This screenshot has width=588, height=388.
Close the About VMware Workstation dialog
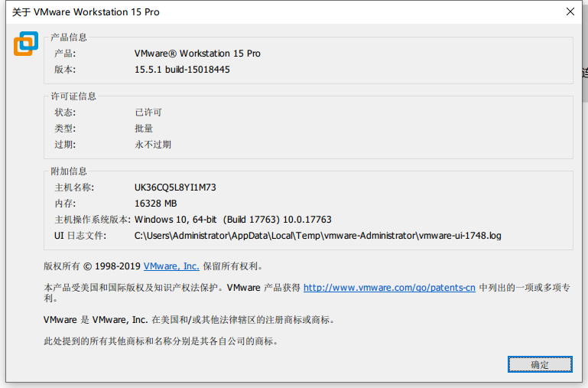pyautogui.click(x=570, y=11)
